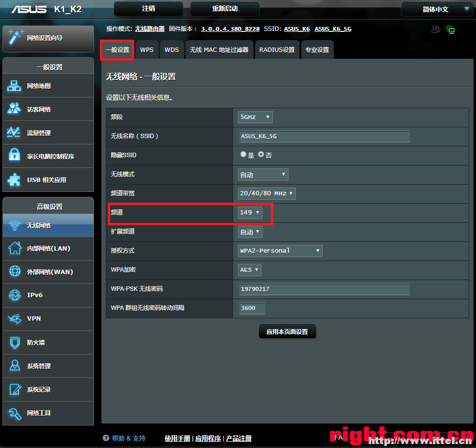This screenshot has height=448, width=476.
Task: Switch to the WPS tab
Action: point(146,50)
